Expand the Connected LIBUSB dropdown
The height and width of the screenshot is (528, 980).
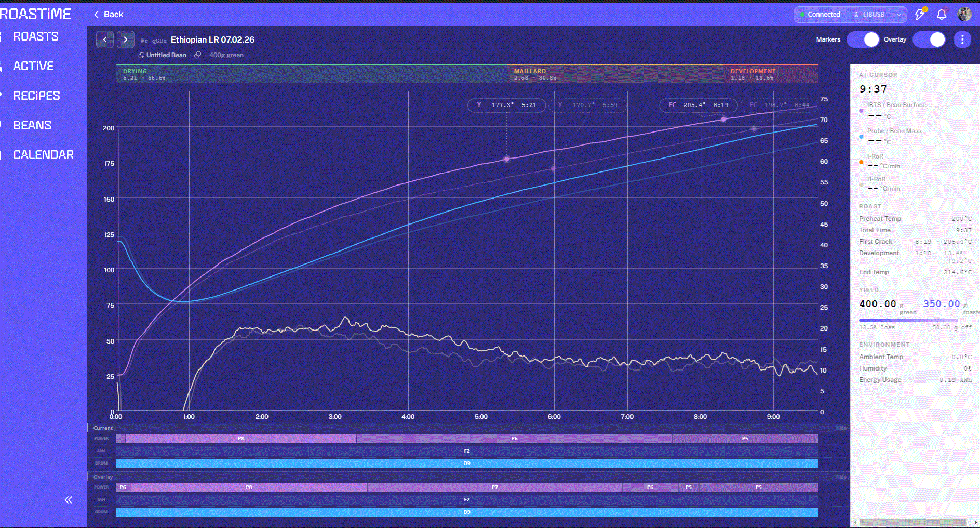click(x=851, y=15)
